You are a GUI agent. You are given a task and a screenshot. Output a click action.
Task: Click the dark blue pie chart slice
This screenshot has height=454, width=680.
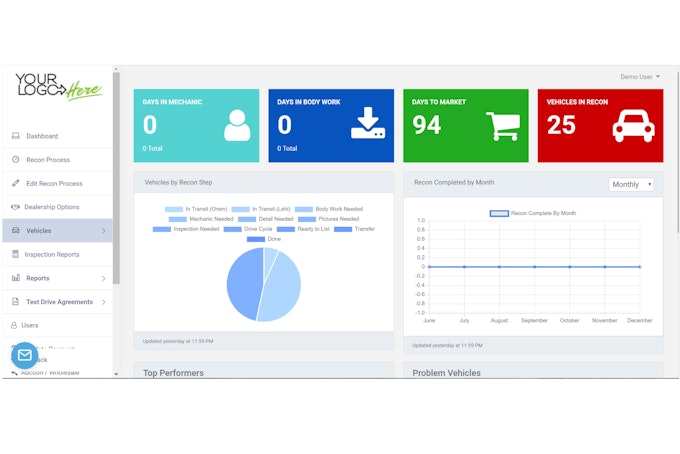243,285
